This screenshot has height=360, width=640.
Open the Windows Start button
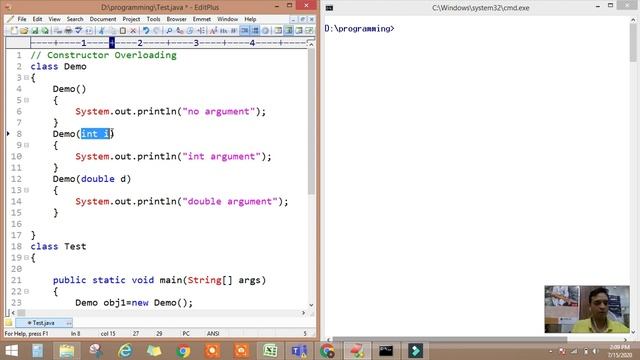point(11,351)
